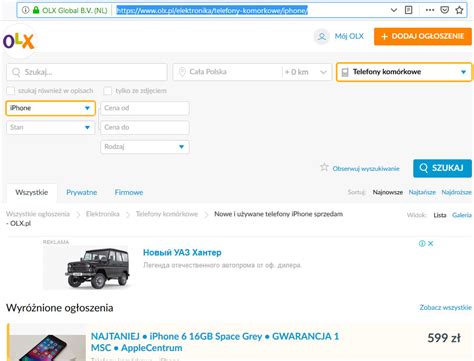Click the highlighted URL in address bar
The height and width of the screenshot is (361, 474).
click(x=212, y=10)
